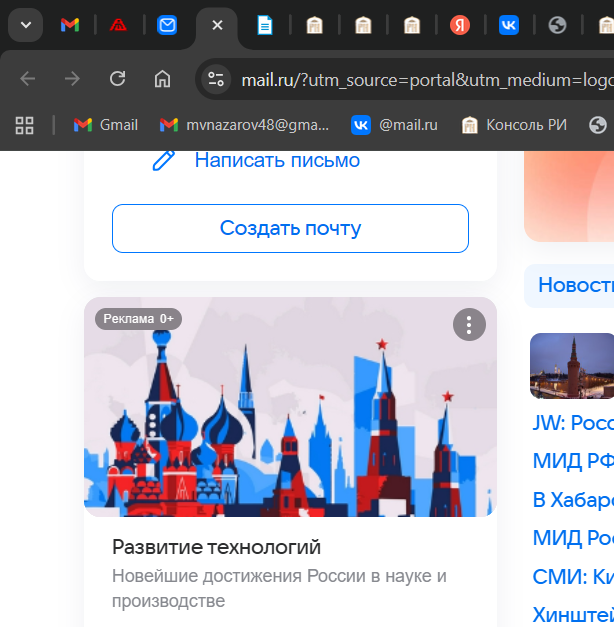Switch to the VK browser tab
The width and height of the screenshot is (614, 627).
click(x=509, y=26)
